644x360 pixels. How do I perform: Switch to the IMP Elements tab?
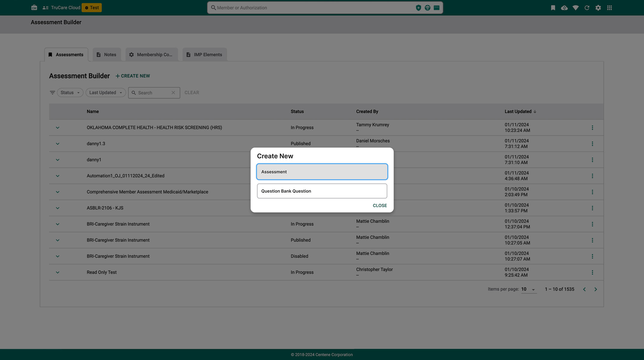coord(205,55)
